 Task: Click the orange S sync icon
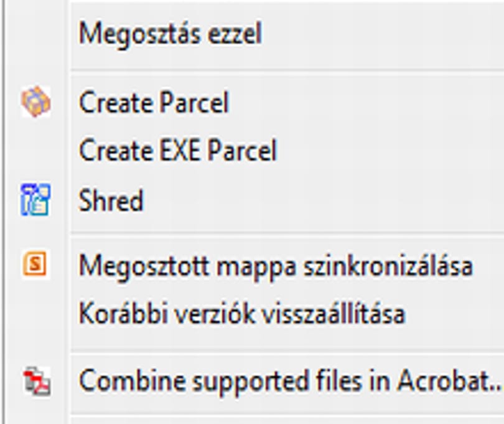(x=35, y=265)
